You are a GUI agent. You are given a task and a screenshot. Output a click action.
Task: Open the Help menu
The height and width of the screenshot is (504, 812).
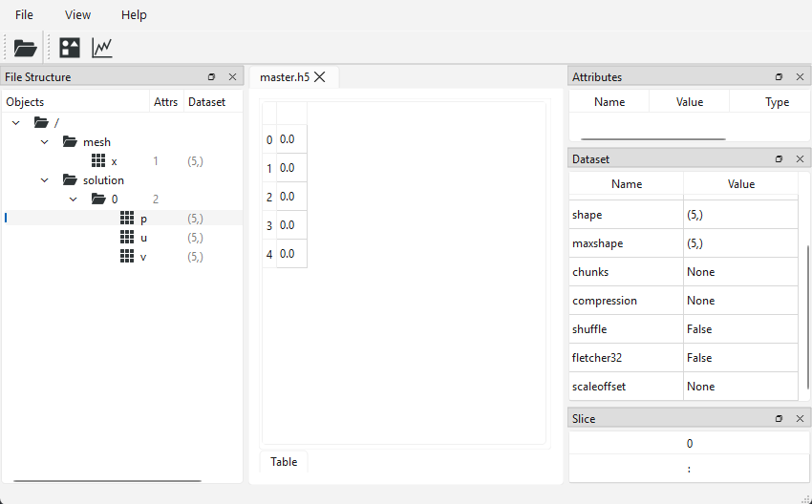tap(134, 15)
